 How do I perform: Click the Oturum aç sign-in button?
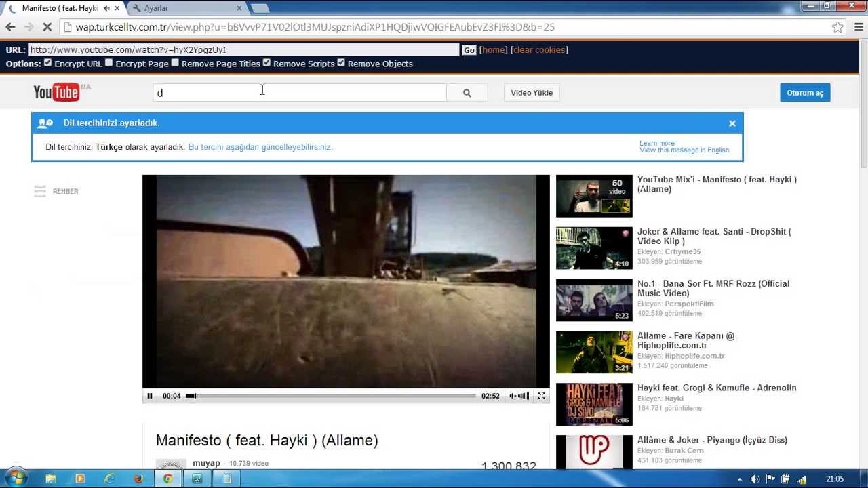coord(805,93)
